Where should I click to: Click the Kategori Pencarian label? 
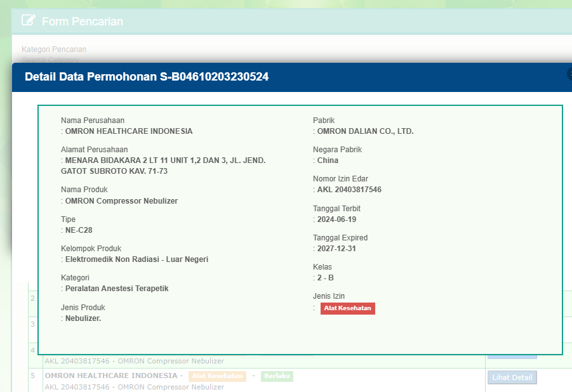coord(54,49)
